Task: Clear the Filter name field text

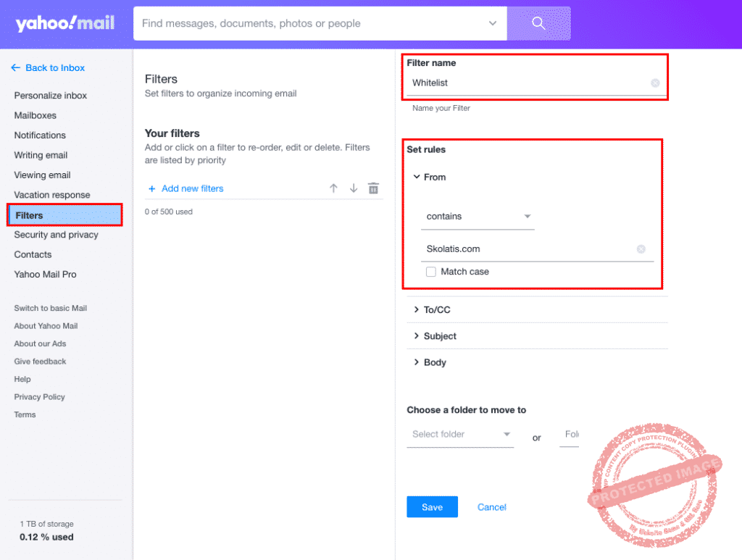Action: tap(655, 83)
